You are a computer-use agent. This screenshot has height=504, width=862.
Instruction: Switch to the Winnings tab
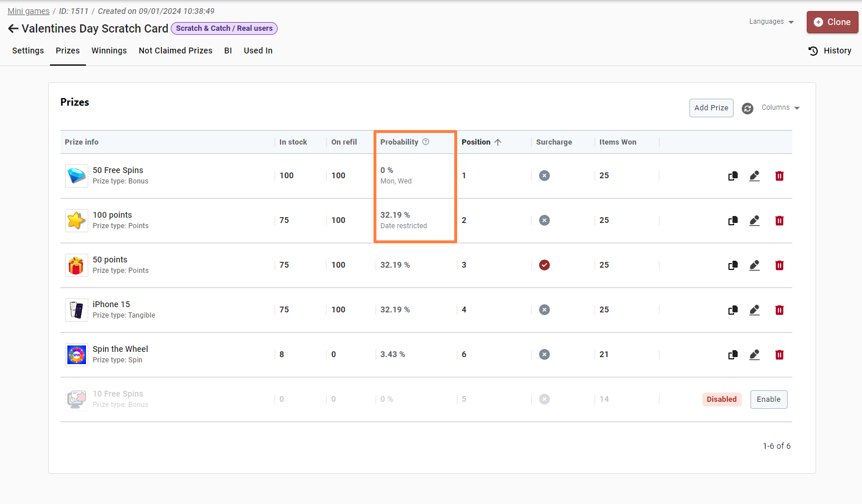tap(109, 51)
